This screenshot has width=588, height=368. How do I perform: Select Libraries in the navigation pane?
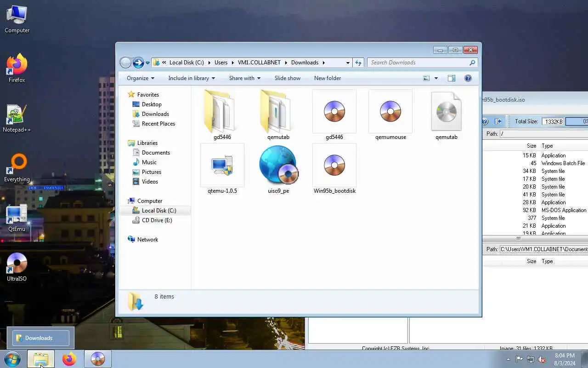click(147, 143)
